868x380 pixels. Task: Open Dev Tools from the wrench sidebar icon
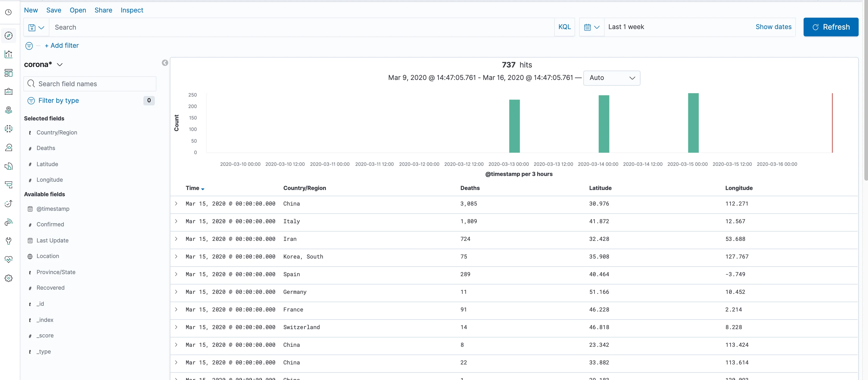(x=9, y=241)
